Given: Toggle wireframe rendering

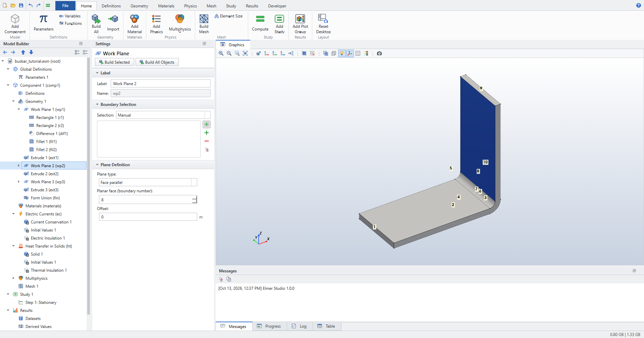Looking at the screenshot, I should pyautogui.click(x=334, y=53).
